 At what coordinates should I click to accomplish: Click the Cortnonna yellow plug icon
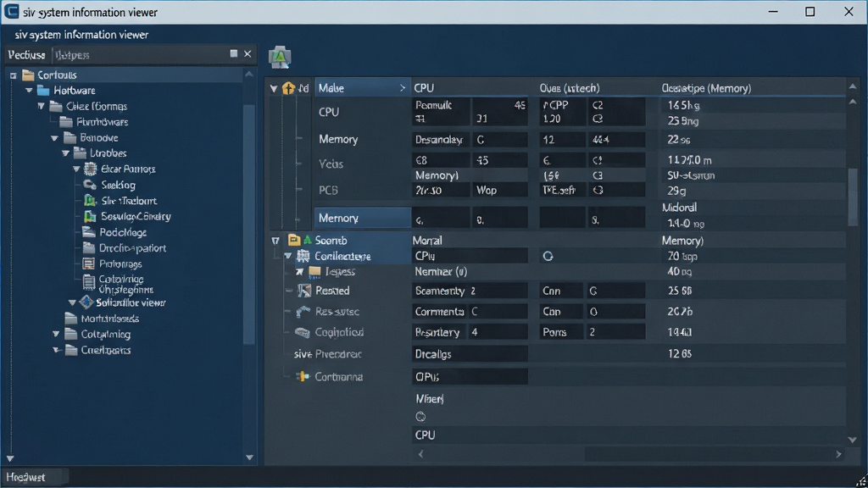(x=303, y=377)
